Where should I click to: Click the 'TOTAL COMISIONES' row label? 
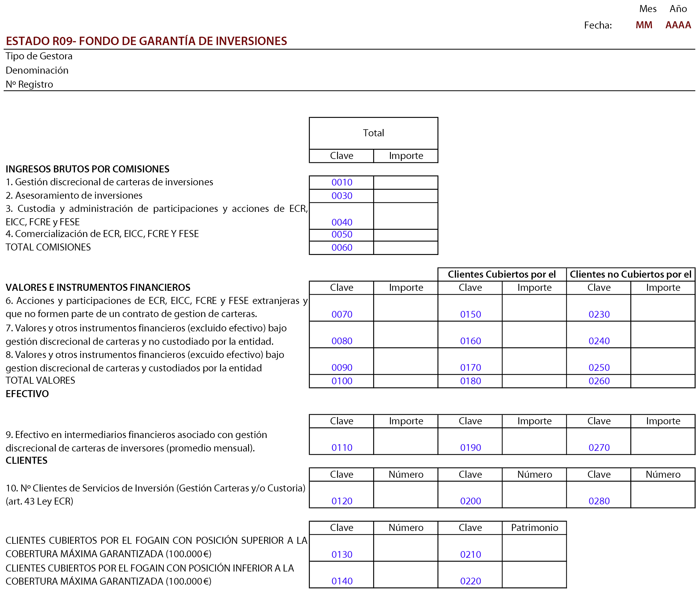(x=48, y=248)
